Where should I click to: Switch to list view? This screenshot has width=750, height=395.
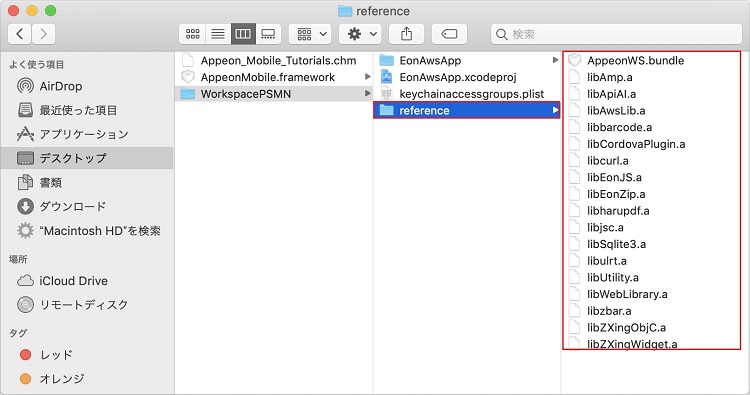click(x=218, y=34)
